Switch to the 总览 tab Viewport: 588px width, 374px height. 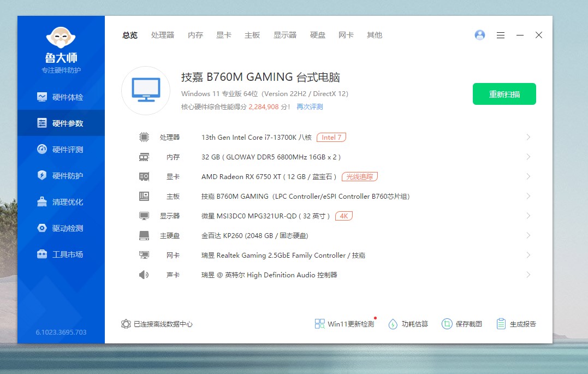[x=130, y=35]
